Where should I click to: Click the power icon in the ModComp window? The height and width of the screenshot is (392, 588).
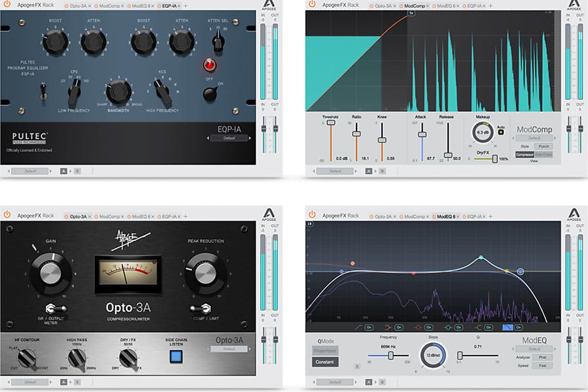(312, 5)
